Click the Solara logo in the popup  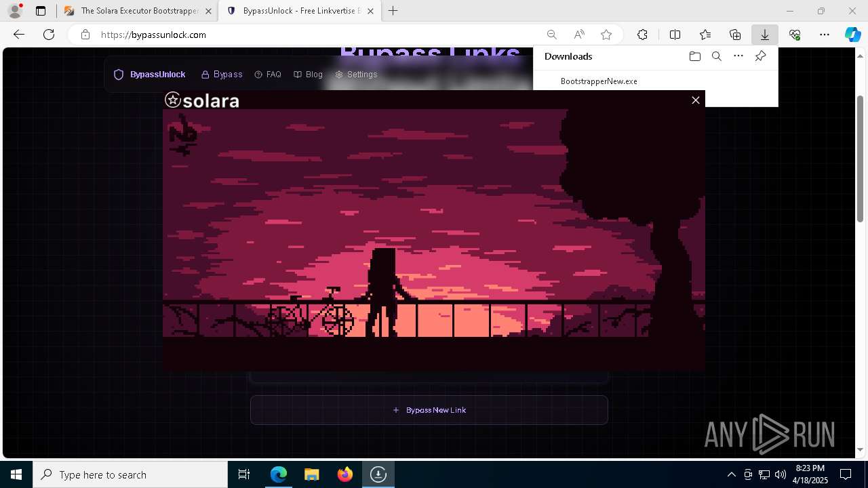[x=202, y=100]
